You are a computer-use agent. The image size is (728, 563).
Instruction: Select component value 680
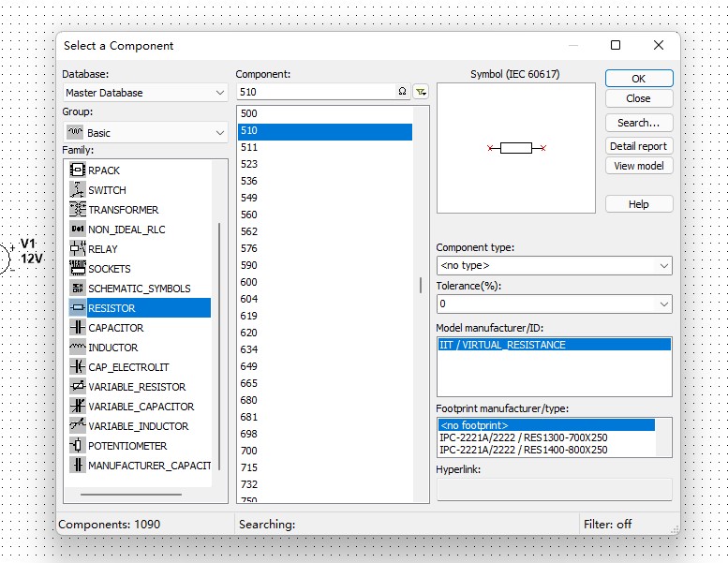324,400
